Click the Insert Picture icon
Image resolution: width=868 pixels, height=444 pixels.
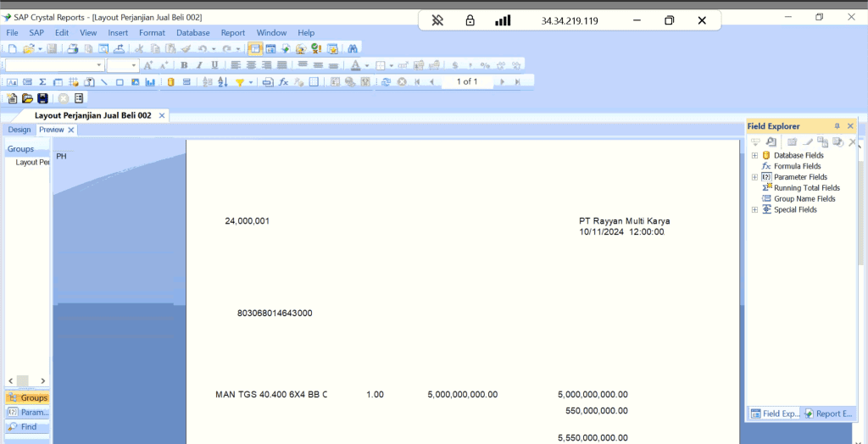pos(135,82)
